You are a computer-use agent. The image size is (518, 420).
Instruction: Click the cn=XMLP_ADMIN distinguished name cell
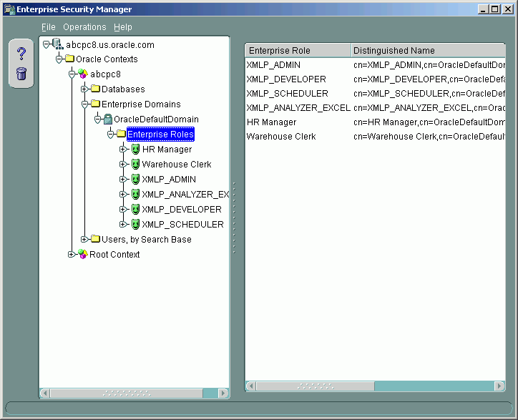coord(429,65)
